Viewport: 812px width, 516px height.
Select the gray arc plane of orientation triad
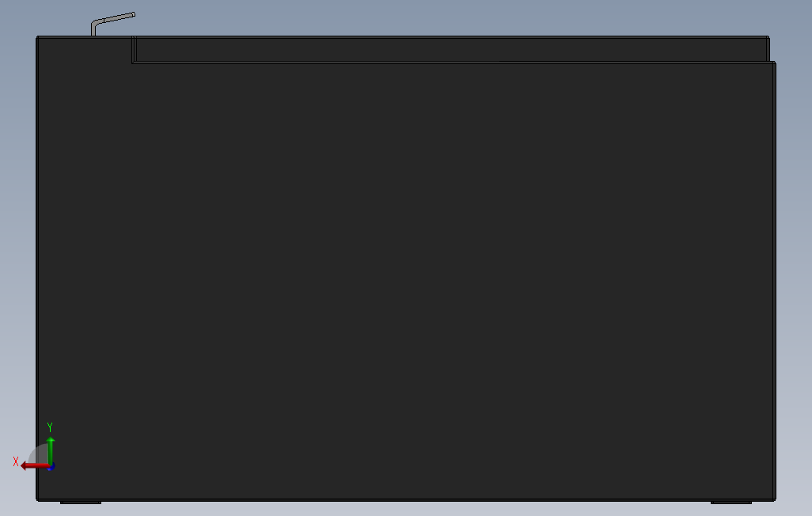click(37, 455)
